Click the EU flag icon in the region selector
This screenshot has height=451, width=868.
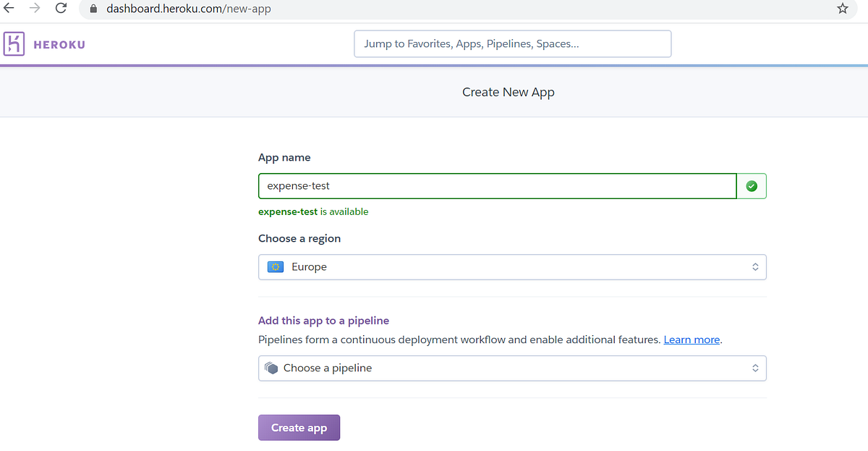[275, 266]
